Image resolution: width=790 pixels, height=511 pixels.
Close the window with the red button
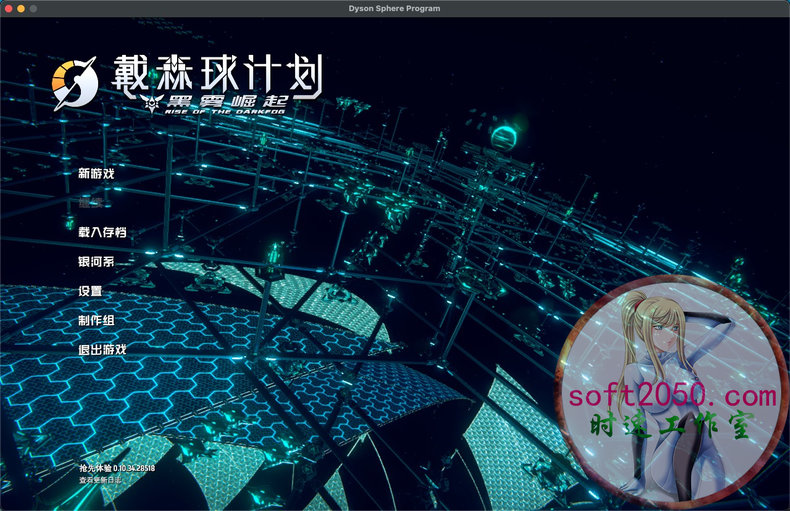point(9,9)
